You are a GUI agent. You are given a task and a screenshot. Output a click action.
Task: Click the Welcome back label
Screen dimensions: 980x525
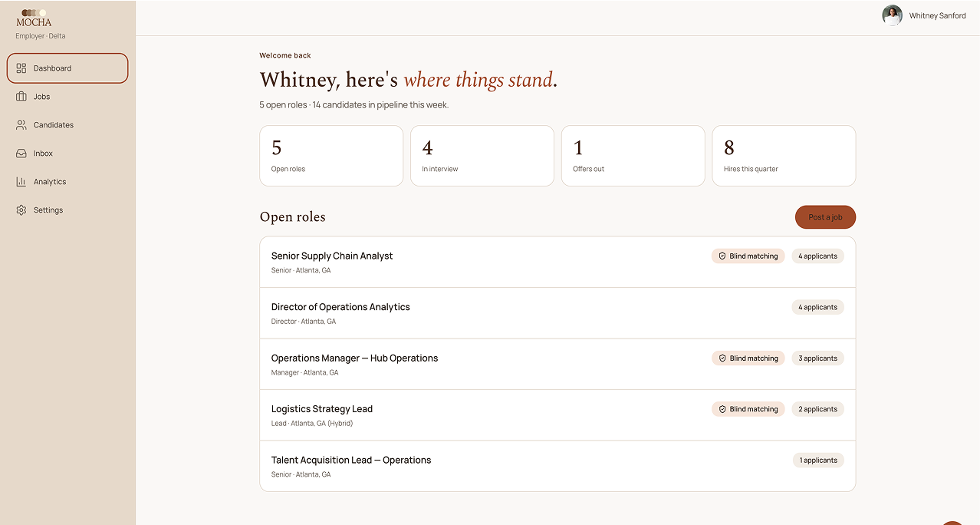click(285, 55)
